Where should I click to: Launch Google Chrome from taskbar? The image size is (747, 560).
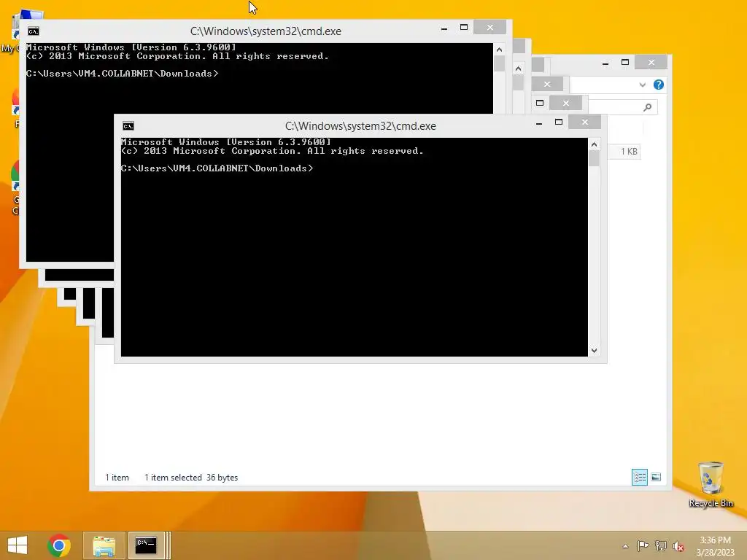pos(59,545)
